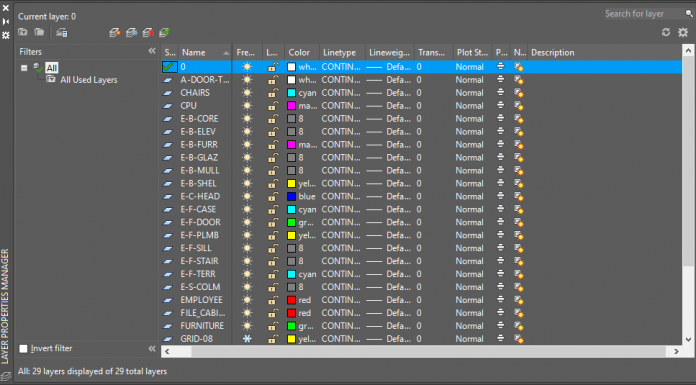Click new VP freeze icon for E-B-CORE
This screenshot has height=385, width=696.
tap(518, 119)
